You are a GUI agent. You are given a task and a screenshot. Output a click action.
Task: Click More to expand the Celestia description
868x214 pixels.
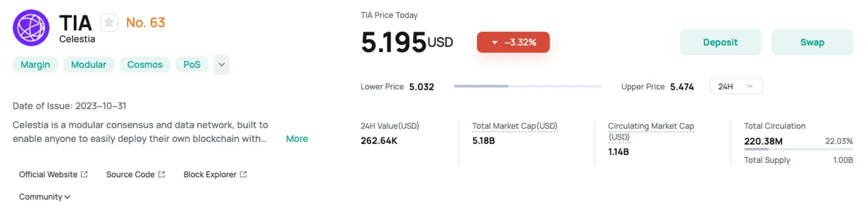tap(297, 139)
